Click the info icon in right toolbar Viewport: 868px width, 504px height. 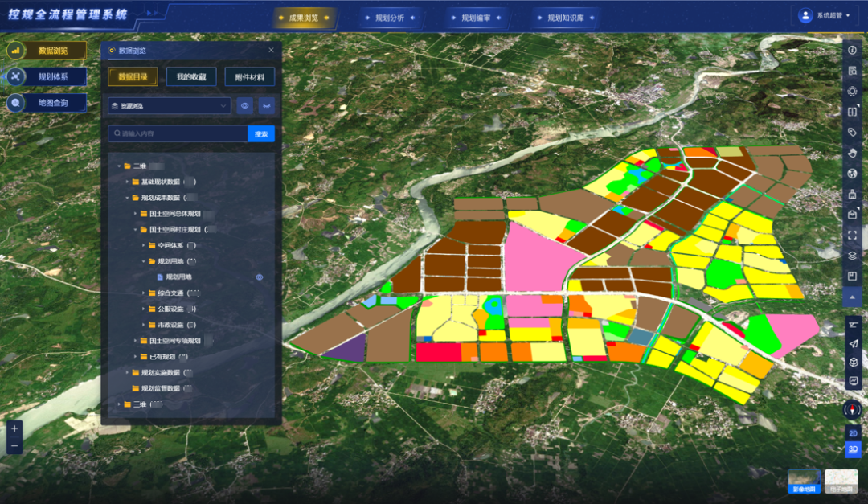point(852,50)
